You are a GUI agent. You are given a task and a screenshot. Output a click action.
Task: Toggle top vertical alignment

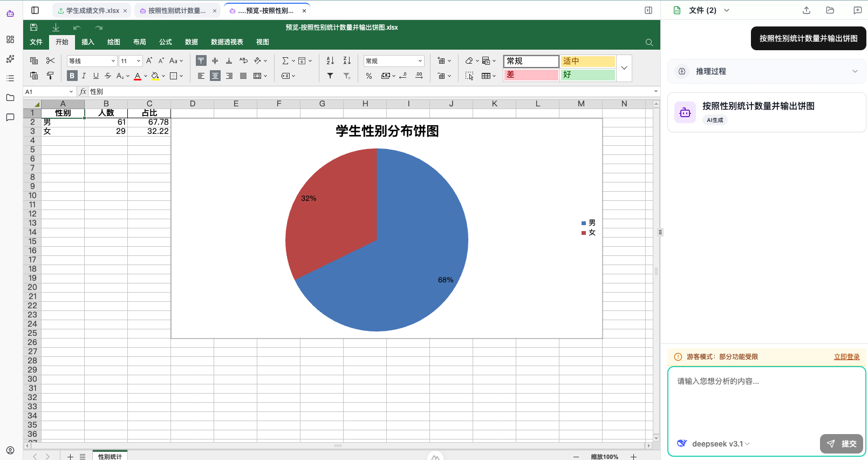coord(201,60)
